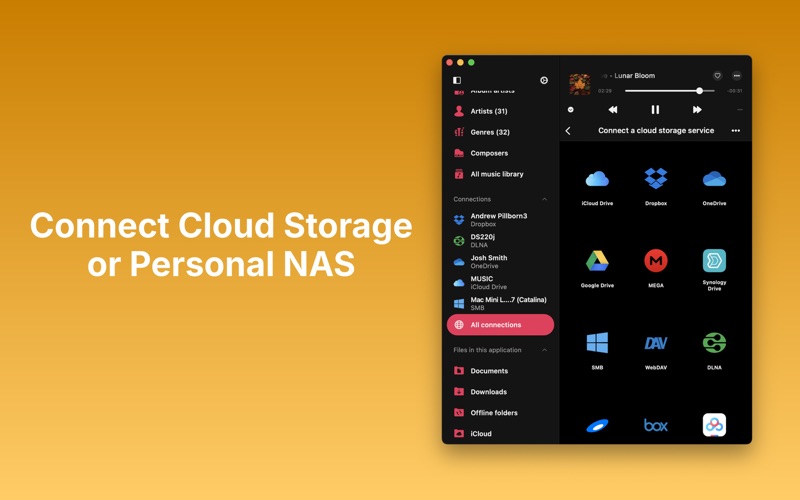800x500 pixels.
Task: Open Andrew Pillborn3 Dropbox connection
Action: 500,220
